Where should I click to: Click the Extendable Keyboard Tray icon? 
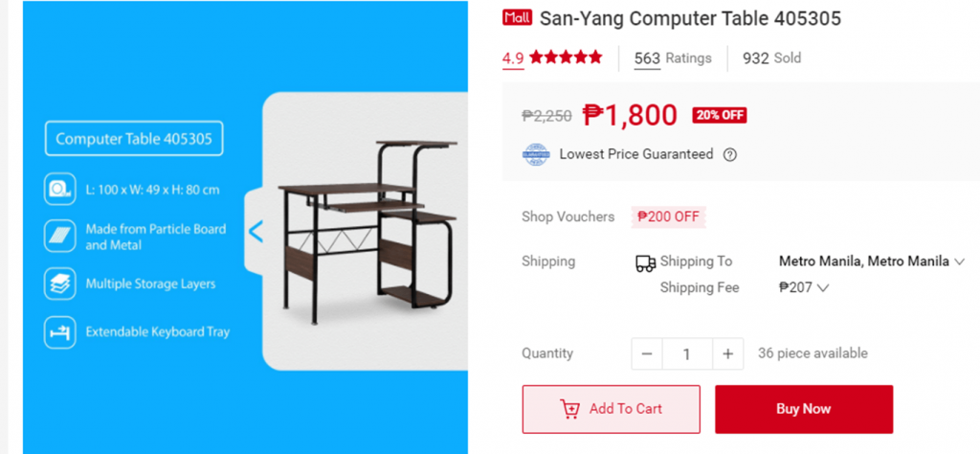60,332
